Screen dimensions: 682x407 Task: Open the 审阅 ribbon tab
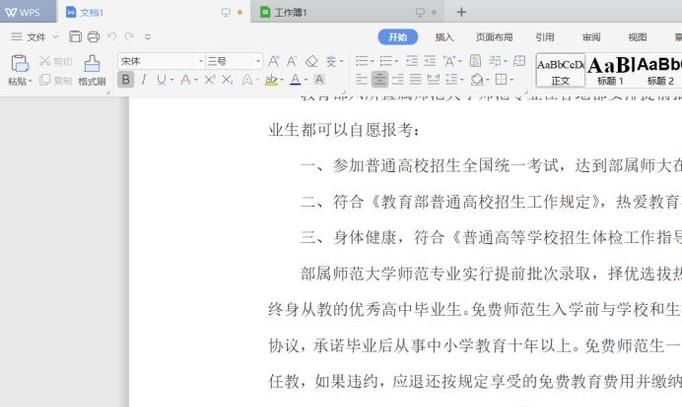click(x=591, y=37)
